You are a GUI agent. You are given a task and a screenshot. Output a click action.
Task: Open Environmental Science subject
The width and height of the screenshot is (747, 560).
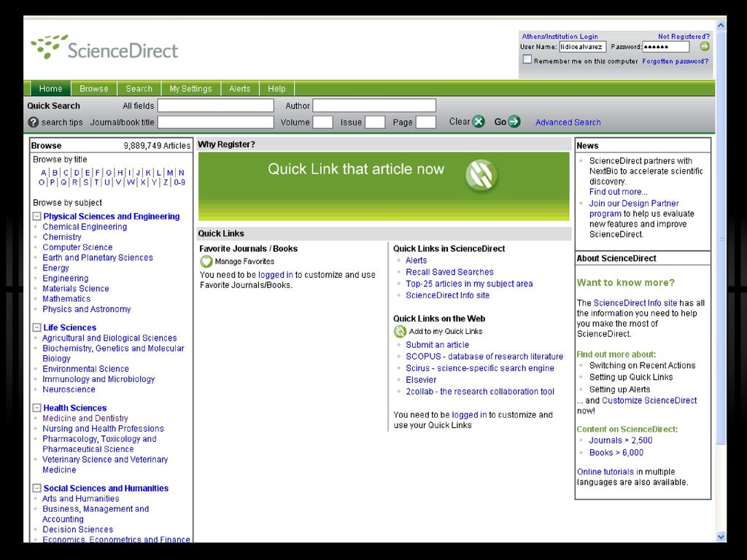coord(86,369)
